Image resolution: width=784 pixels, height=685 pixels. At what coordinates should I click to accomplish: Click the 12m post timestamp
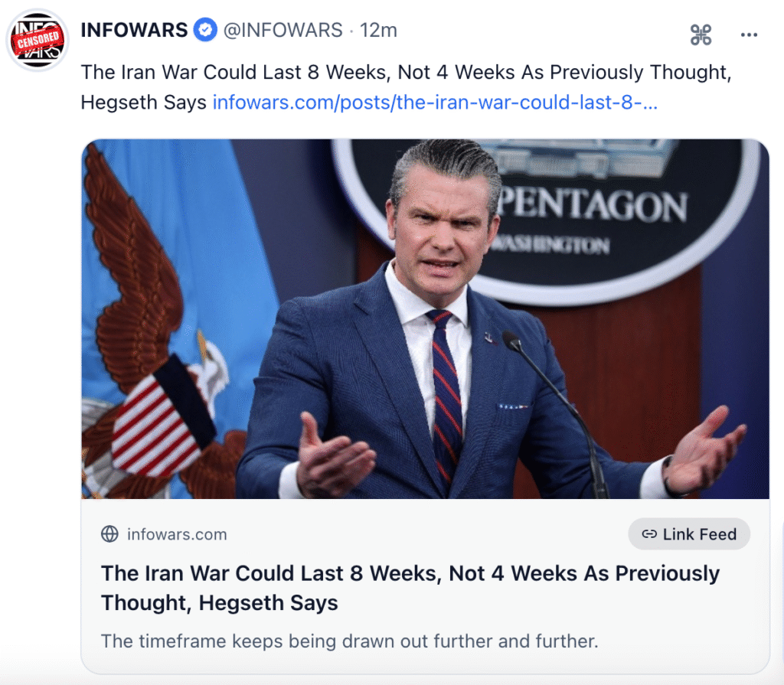pos(378,30)
